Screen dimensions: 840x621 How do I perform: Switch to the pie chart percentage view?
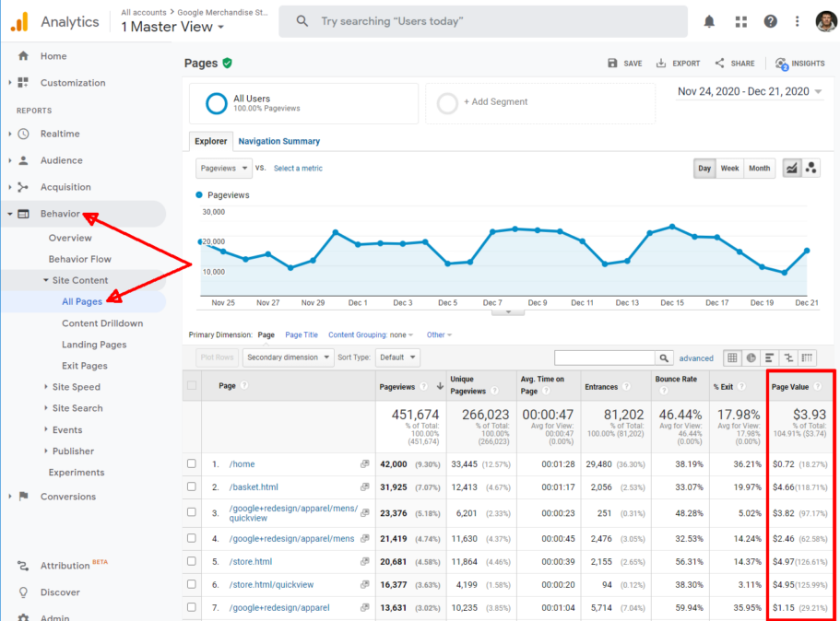coord(751,357)
